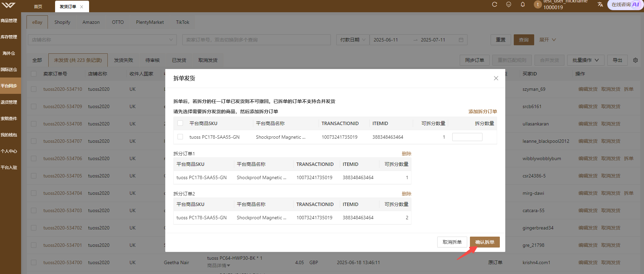The height and width of the screenshot is (274, 644).
Task: Check the row tuoss2020-534709 checkbox
Action: 34,106
